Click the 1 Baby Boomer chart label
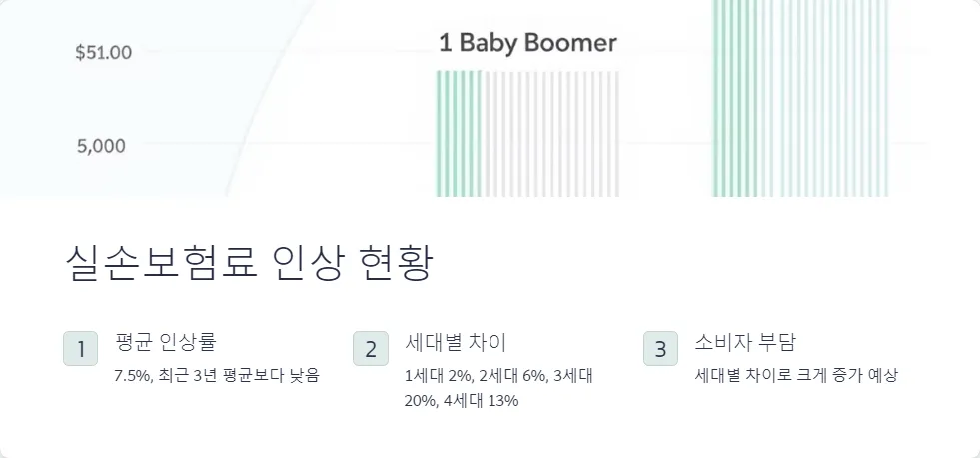 (527, 43)
